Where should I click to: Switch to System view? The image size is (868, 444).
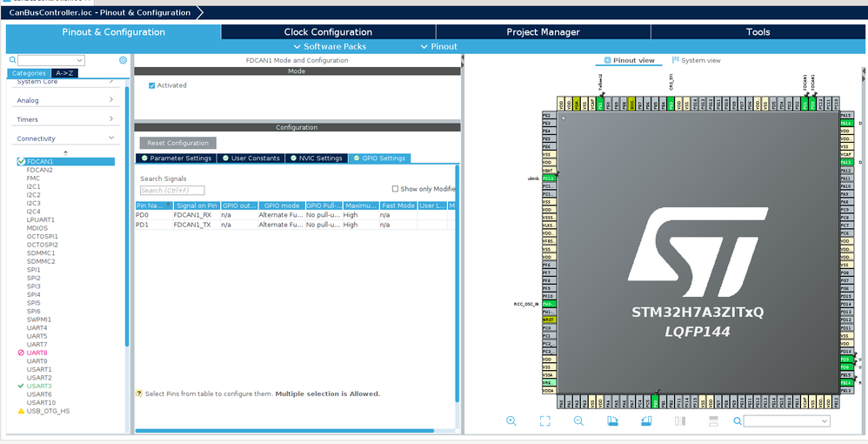coord(697,60)
